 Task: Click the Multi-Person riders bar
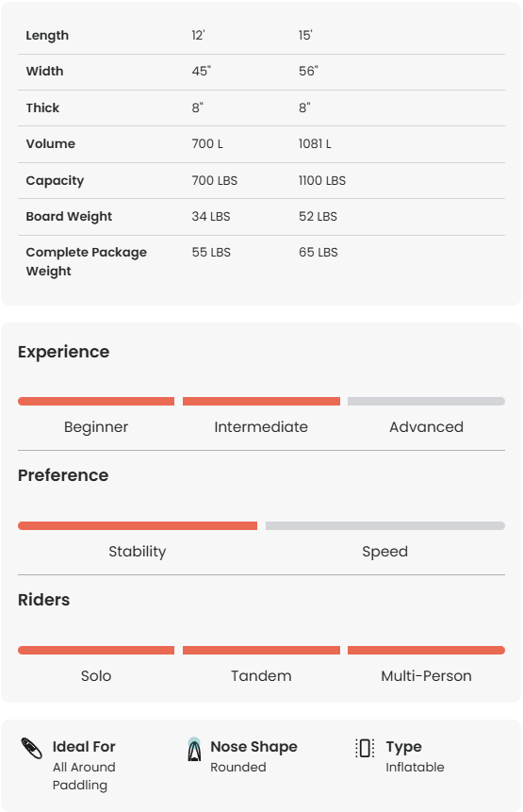tap(426, 651)
